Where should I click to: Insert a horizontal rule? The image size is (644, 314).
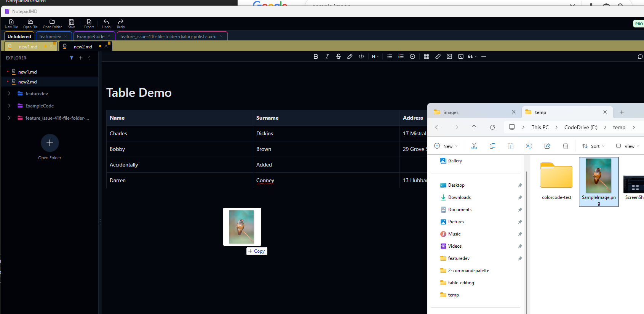point(484,56)
